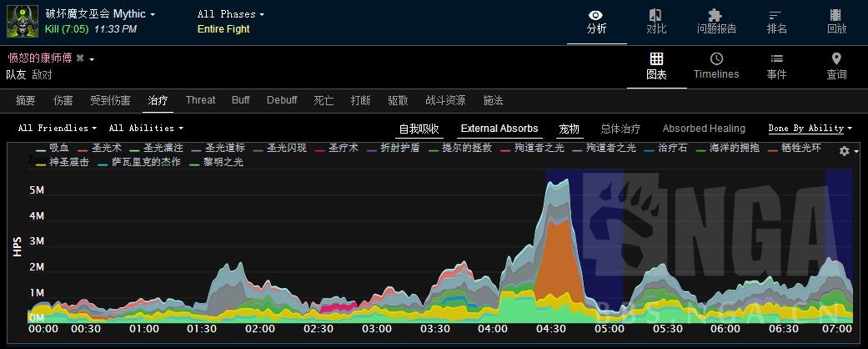The height and width of the screenshot is (349, 868).
Task: Switch to the 伤害 tab
Action: (63, 100)
